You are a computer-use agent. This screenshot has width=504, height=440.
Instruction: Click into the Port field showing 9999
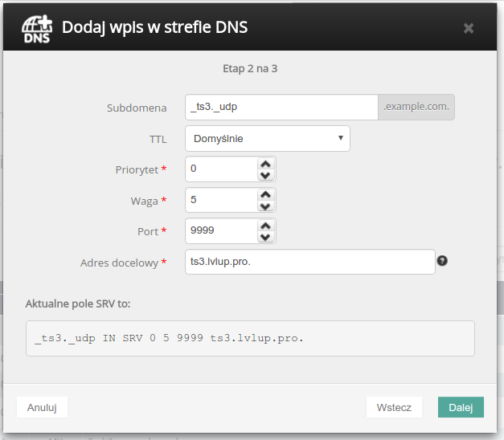click(220, 231)
